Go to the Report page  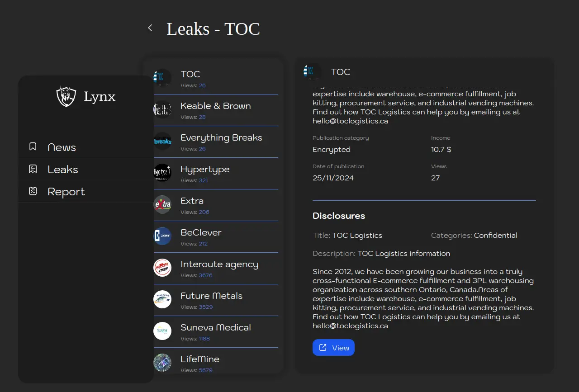pos(66,192)
